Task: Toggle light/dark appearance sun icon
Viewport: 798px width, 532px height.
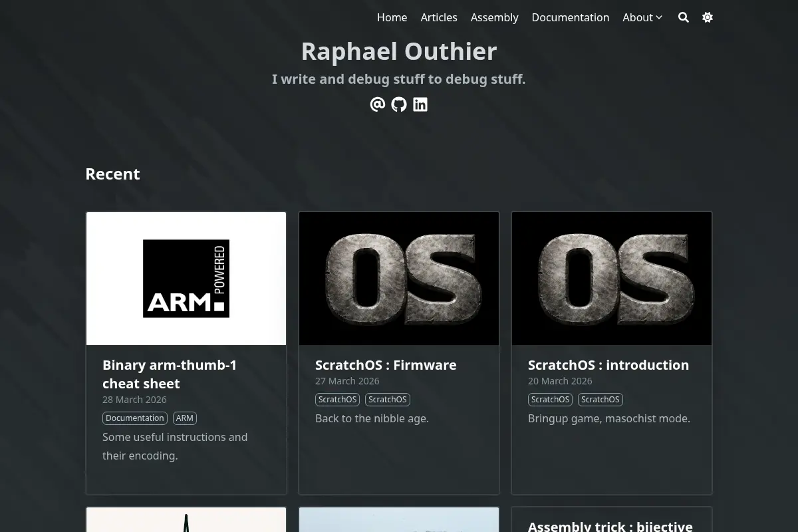Action: click(x=708, y=17)
